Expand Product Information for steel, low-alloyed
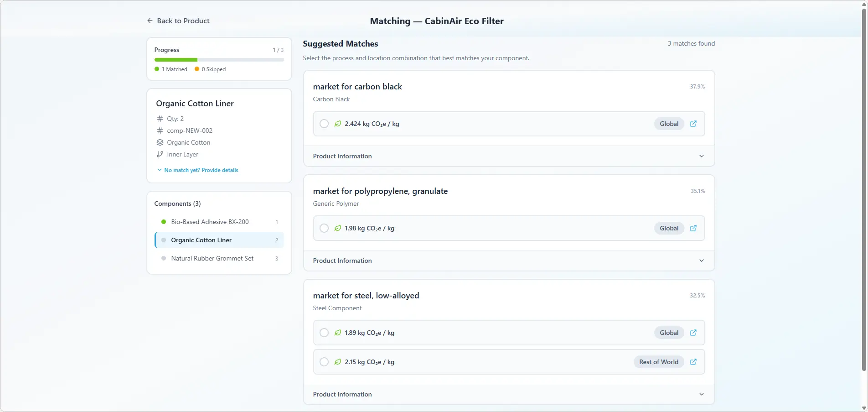The height and width of the screenshot is (412, 868). tap(508, 394)
